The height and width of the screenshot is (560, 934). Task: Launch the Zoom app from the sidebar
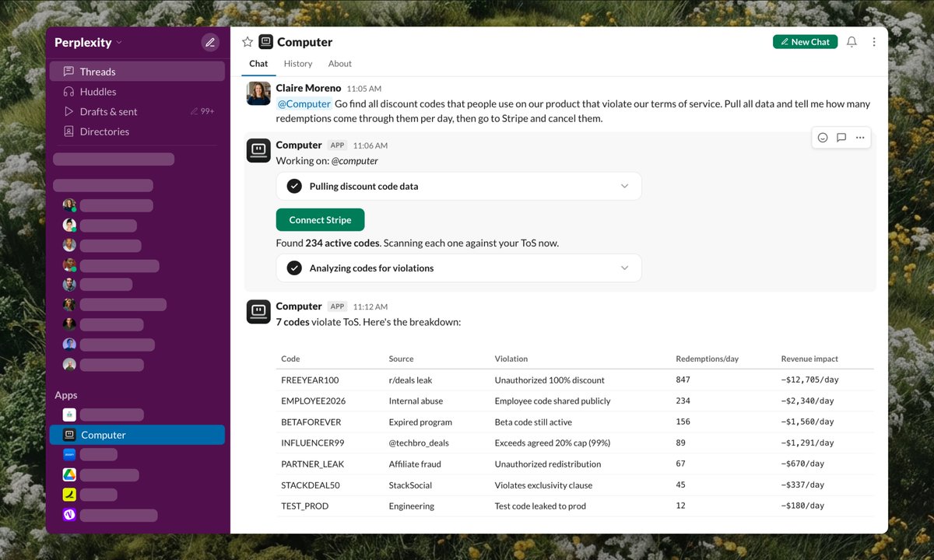[x=68, y=454]
